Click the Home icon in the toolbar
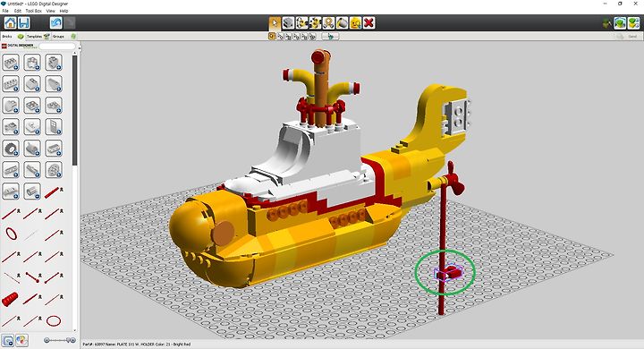 (10, 23)
